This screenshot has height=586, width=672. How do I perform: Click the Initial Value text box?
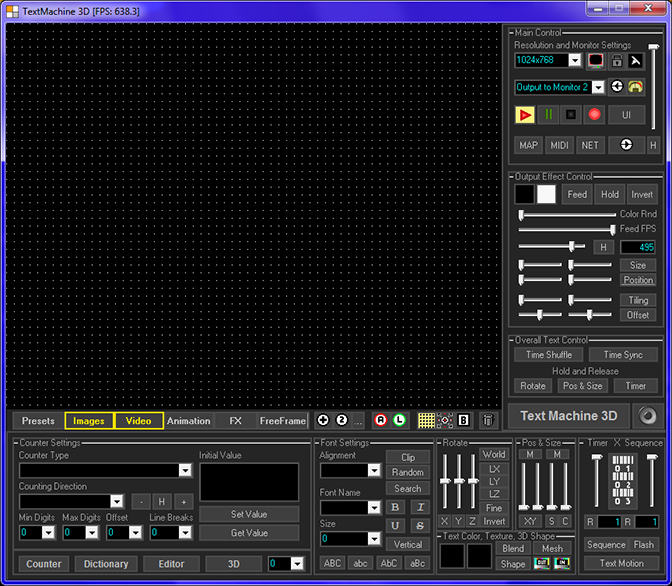(x=249, y=482)
